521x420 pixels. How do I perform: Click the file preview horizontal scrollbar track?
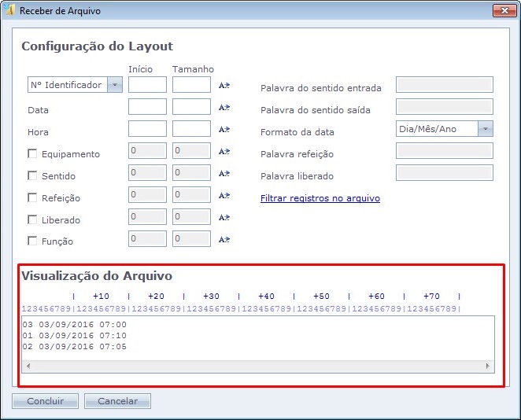pyautogui.click(x=256, y=366)
